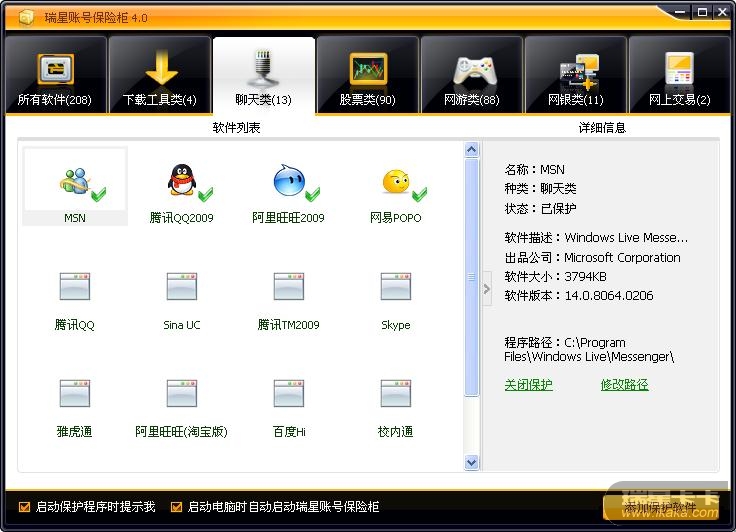Screen dimensions: 736x532
Task: Open the 网游类(88) tab
Action: point(472,75)
